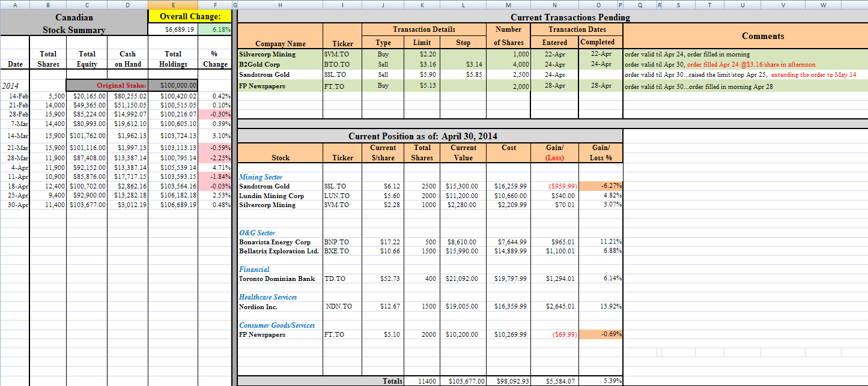The height and width of the screenshot is (386, 868).
Task: Select column header H
Action: coord(280,5)
